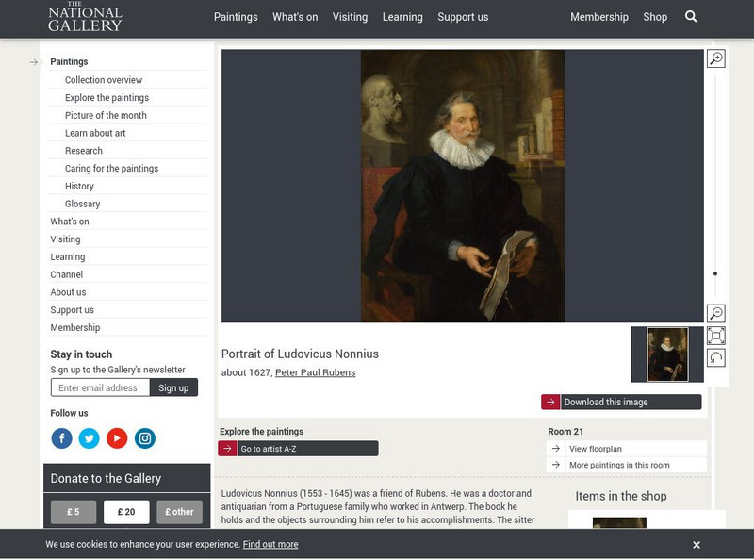754x560 pixels.
Task: Click the zoom out magnifier icon
Action: pyautogui.click(x=716, y=313)
